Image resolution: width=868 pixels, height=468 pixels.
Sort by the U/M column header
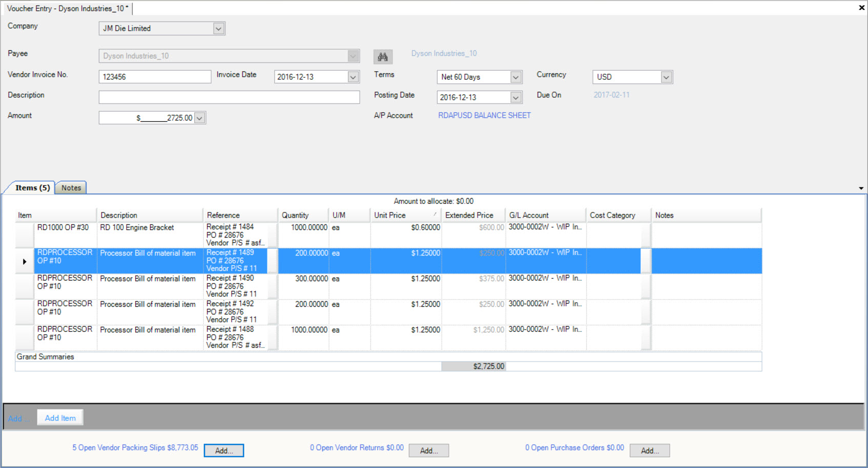pos(349,215)
